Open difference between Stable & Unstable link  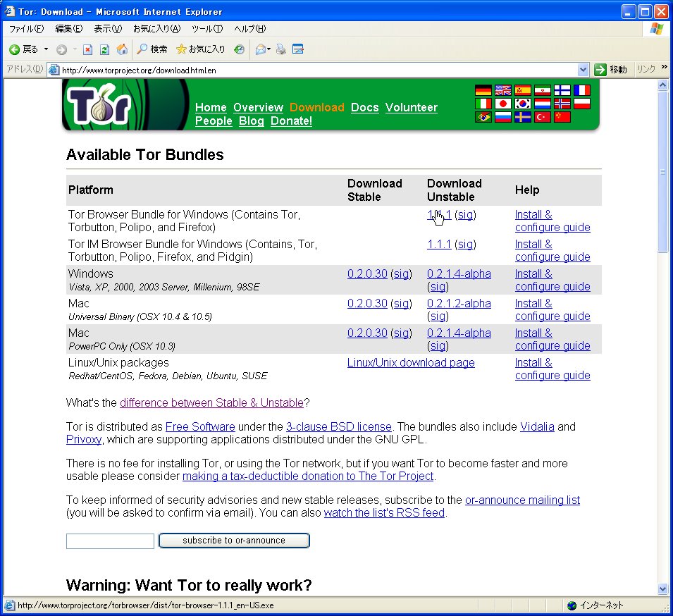211,402
